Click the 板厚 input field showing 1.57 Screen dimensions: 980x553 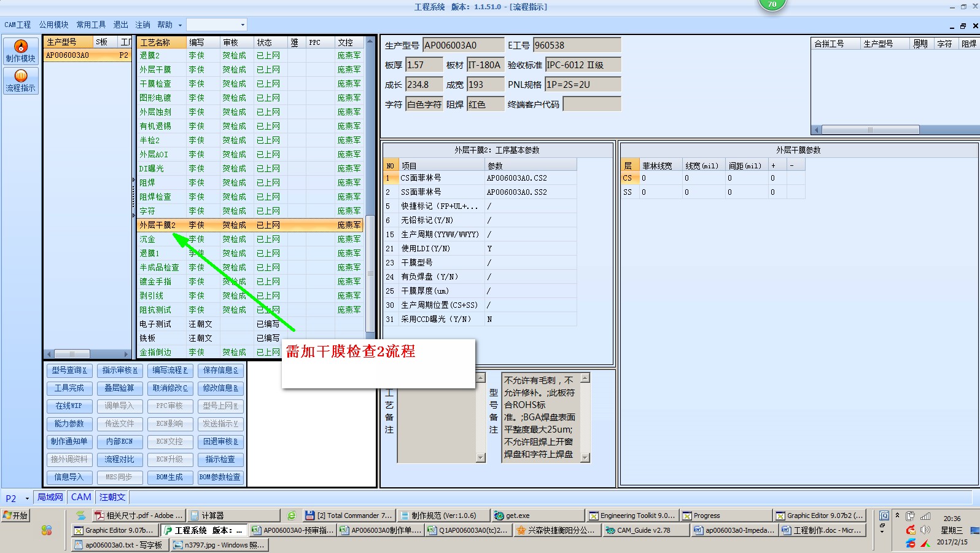click(424, 65)
